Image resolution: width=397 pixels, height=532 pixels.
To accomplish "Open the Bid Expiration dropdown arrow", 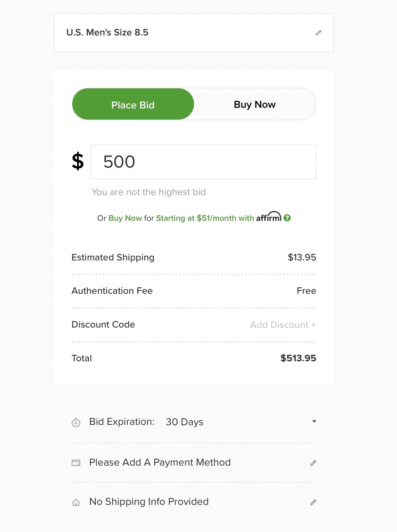I will tap(314, 421).
